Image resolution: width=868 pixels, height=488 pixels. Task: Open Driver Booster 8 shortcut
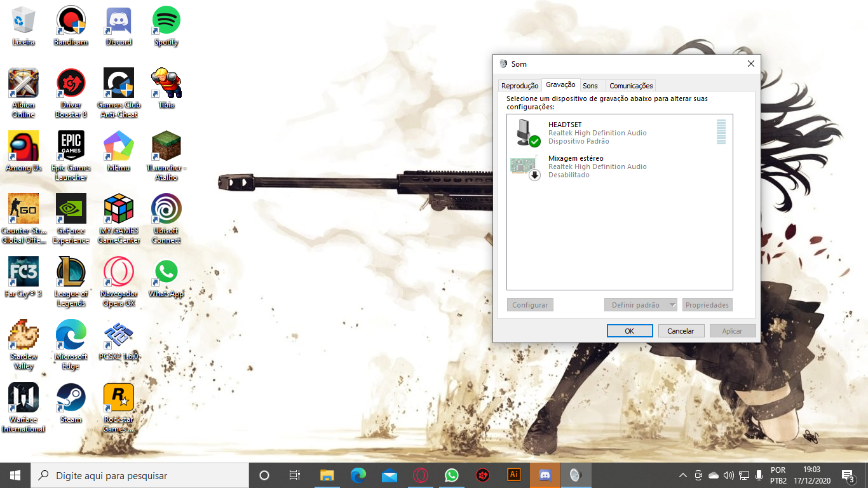[x=71, y=93]
